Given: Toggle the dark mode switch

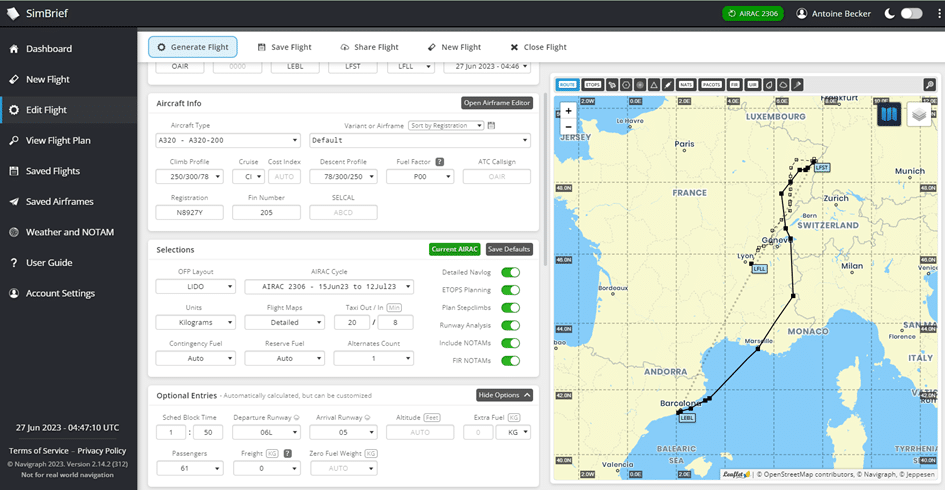Looking at the screenshot, I should tap(911, 13).
